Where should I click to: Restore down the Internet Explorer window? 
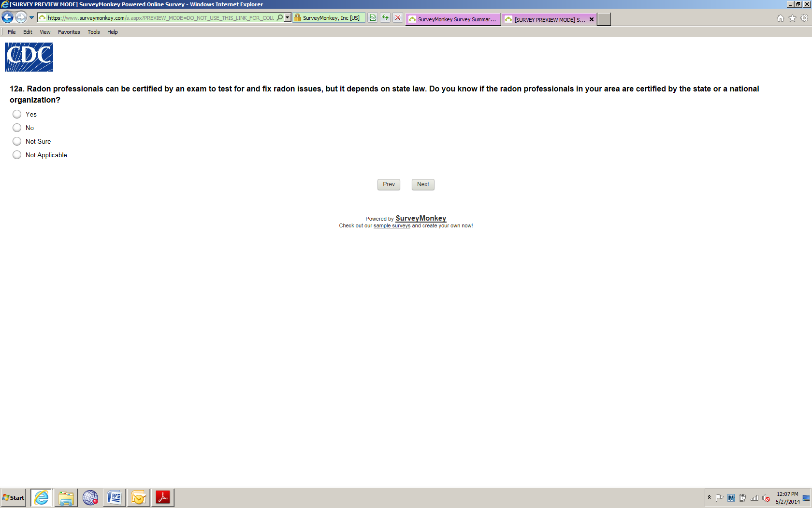(x=798, y=4)
